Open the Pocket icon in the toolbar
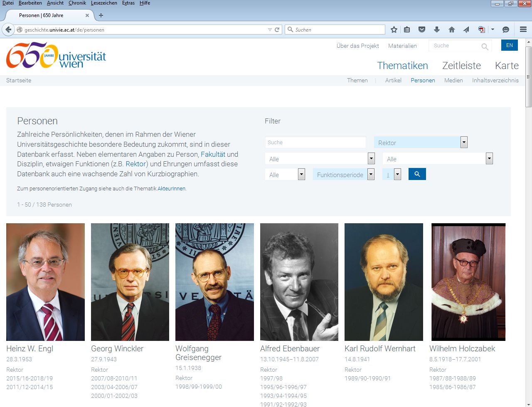The width and height of the screenshot is (532, 407). point(422,30)
